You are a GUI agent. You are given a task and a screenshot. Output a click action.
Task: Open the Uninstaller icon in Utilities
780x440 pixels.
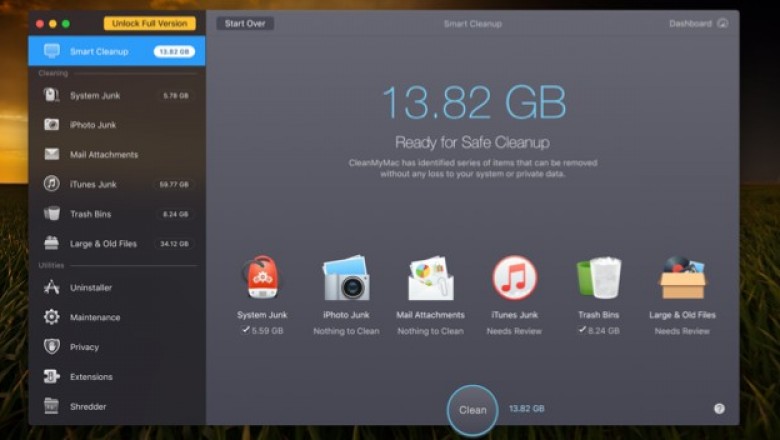tap(52, 287)
